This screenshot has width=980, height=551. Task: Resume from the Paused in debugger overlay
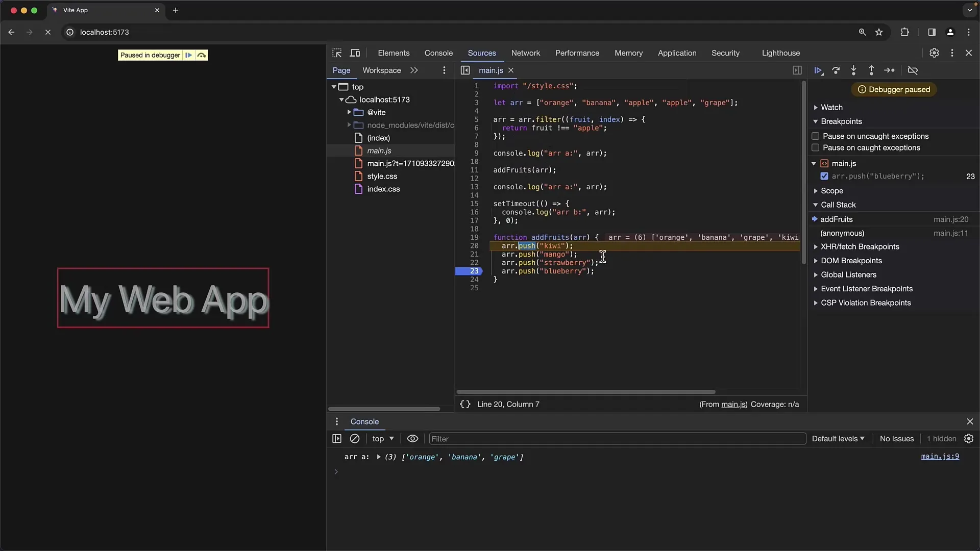[189, 55]
